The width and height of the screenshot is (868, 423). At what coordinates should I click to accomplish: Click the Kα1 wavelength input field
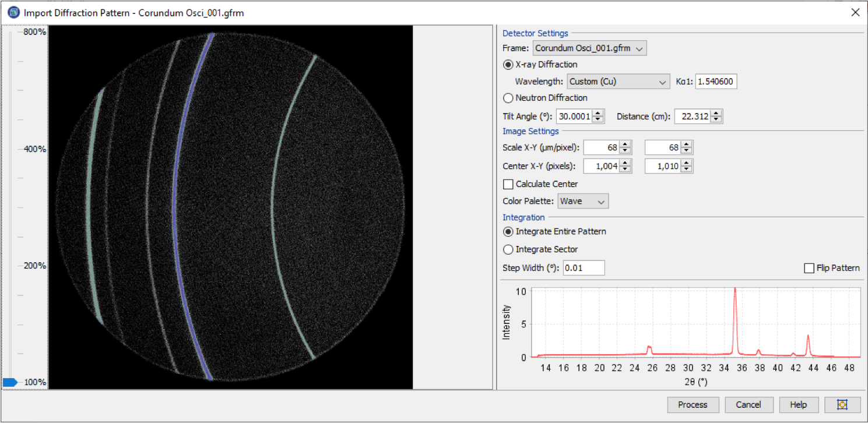[716, 82]
